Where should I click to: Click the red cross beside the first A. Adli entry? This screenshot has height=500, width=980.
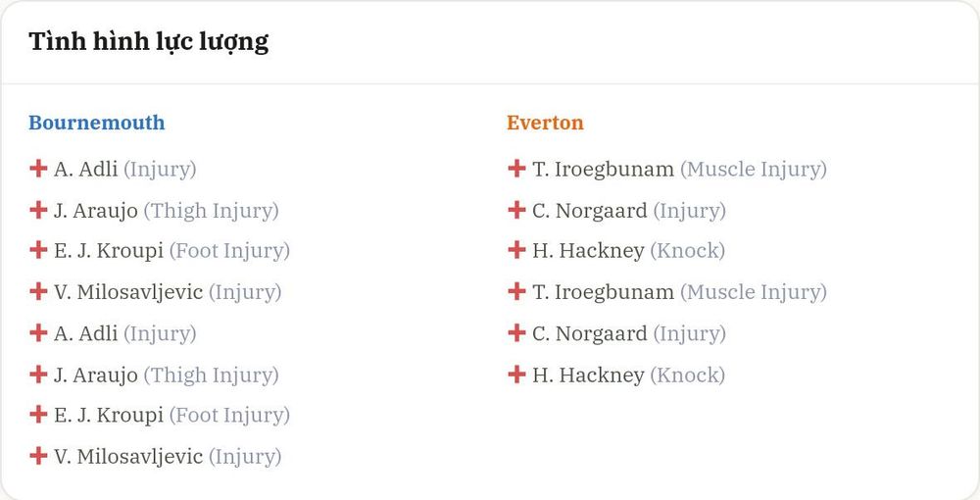coord(38,168)
